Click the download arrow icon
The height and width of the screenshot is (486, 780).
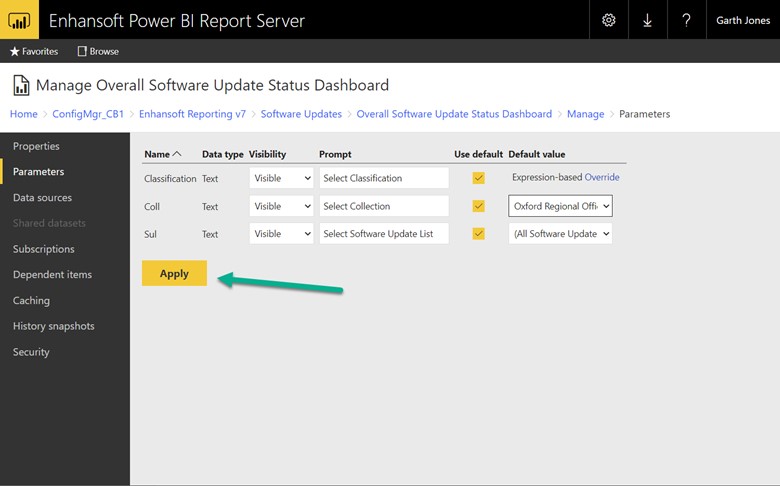pos(647,20)
